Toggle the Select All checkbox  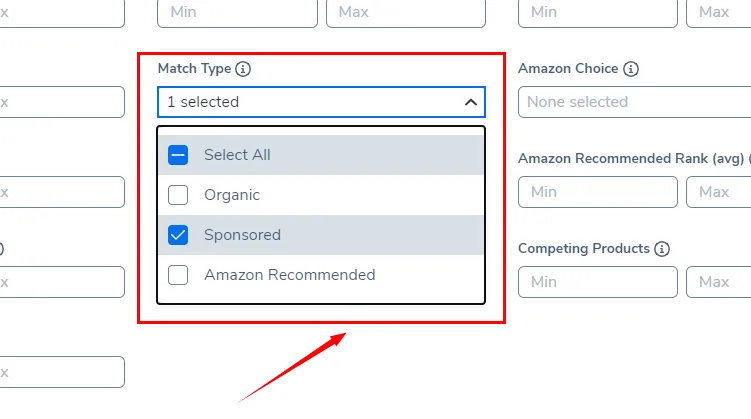(x=178, y=155)
